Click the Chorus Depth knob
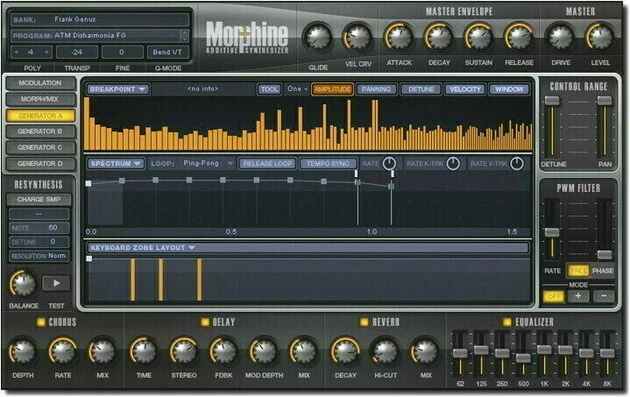The height and width of the screenshot is (397, 630). click(22, 351)
